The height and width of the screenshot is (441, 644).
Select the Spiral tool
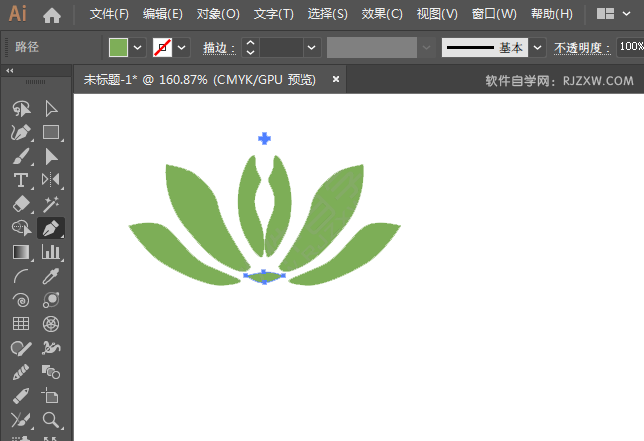pyautogui.click(x=21, y=300)
